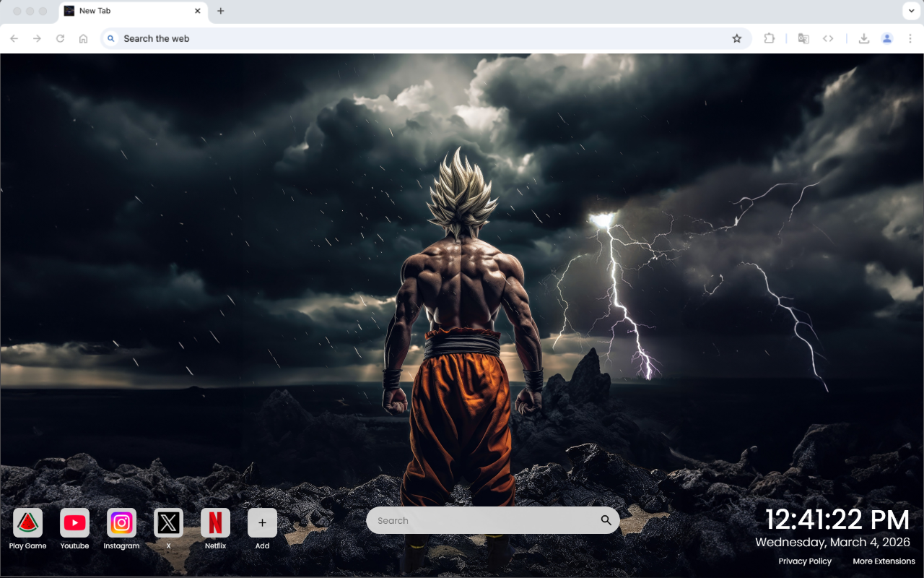Select the New Tab tab
Viewport: 924px width, 578px height.
coord(133,11)
